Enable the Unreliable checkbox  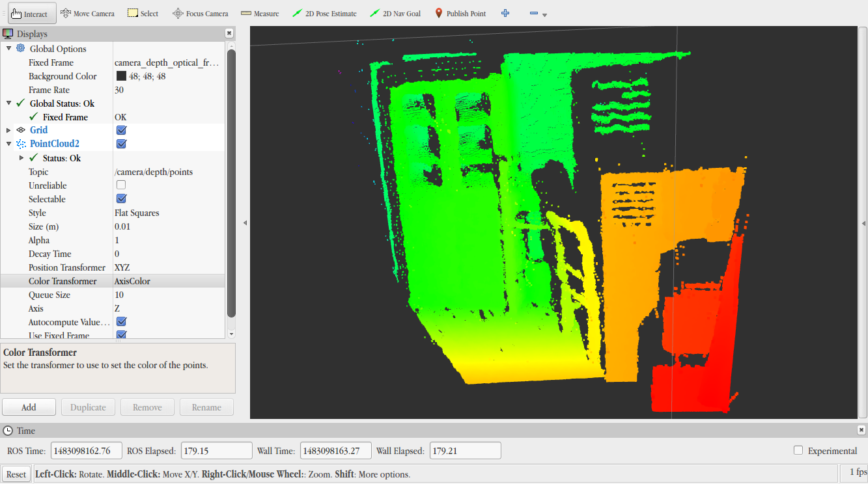[121, 185]
